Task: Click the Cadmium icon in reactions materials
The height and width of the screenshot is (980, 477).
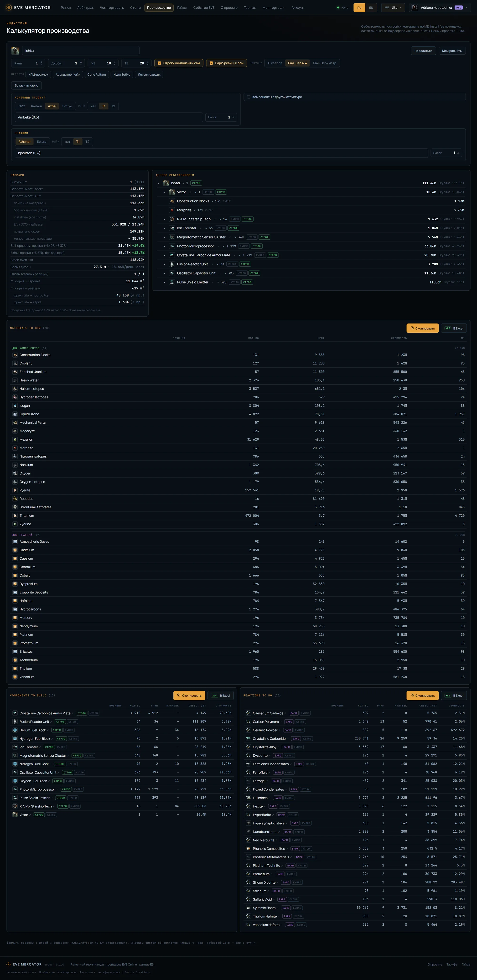Action: [15, 550]
